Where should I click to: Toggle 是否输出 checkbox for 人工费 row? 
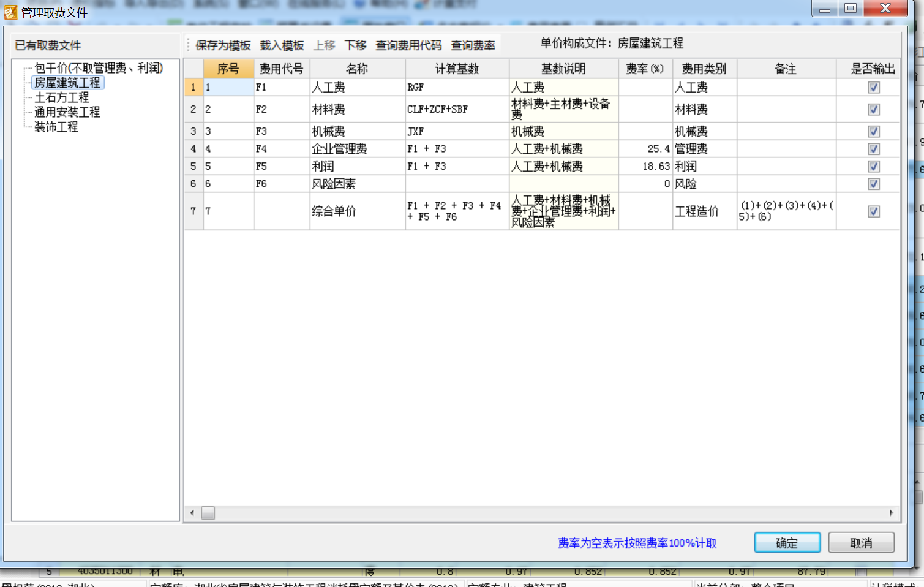[x=874, y=88]
